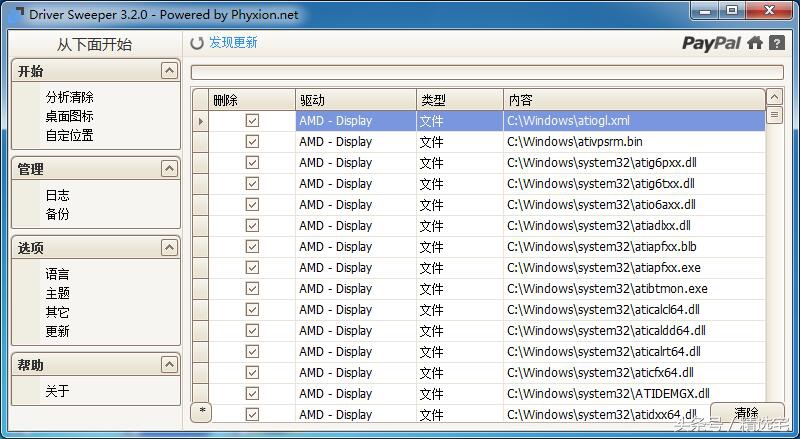Viewport: 800px width, 439px height.
Task: Sort by the 驱动 column header
Action: click(x=356, y=100)
